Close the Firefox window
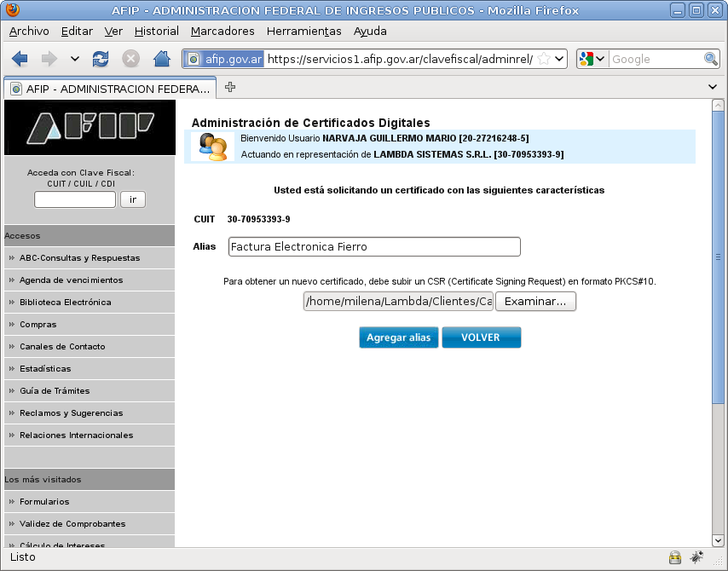 click(x=715, y=10)
